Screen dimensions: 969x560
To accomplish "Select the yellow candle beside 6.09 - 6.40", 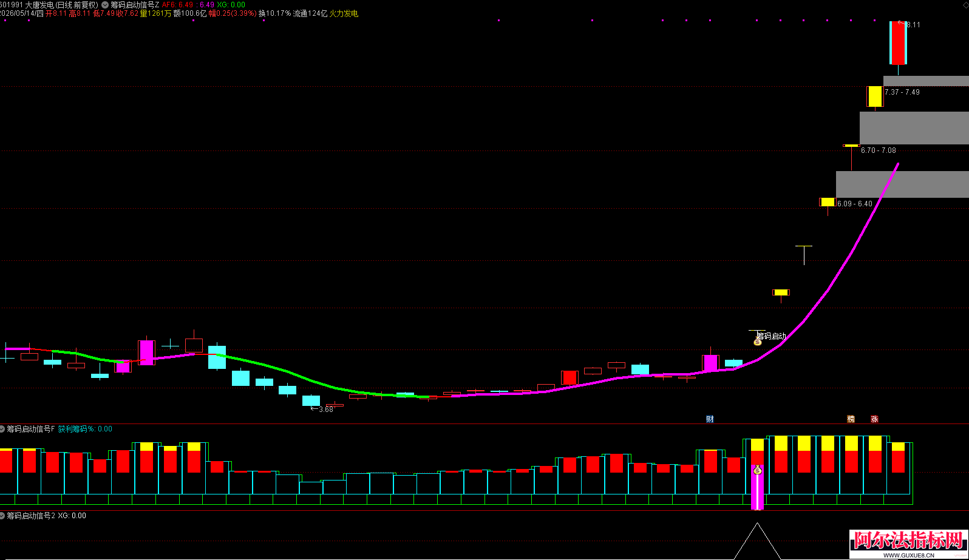I will [828, 202].
